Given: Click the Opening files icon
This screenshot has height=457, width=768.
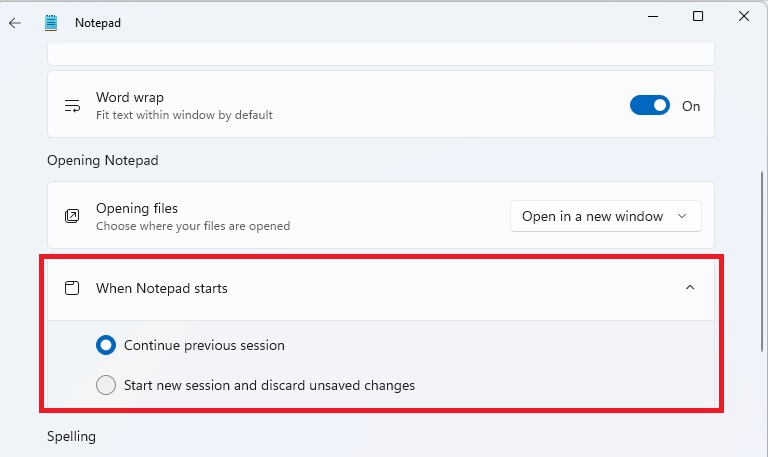Looking at the screenshot, I should pyautogui.click(x=72, y=216).
